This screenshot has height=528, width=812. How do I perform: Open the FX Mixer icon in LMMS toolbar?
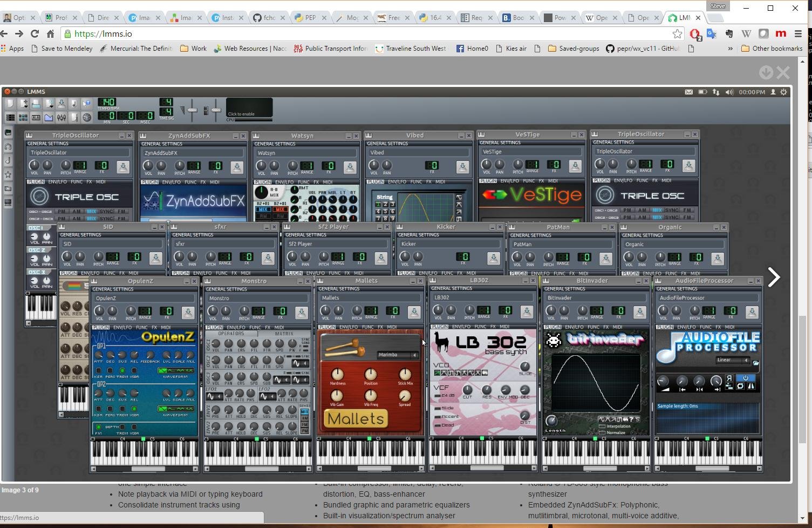point(62,117)
